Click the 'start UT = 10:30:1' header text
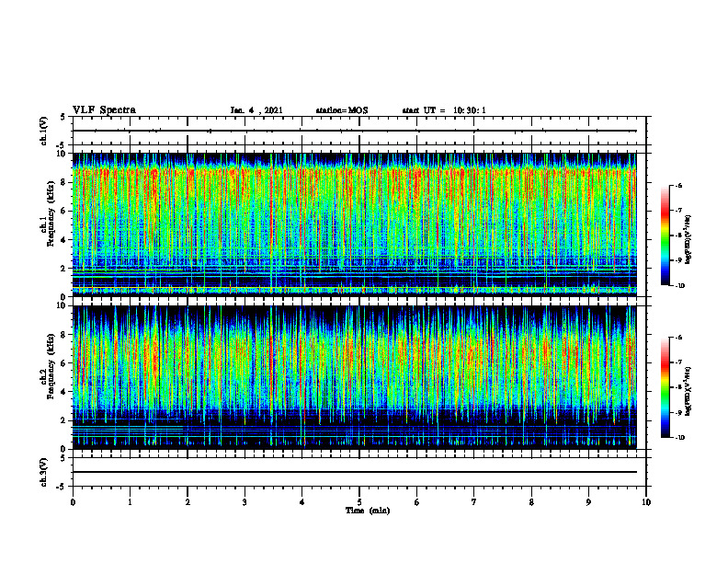This screenshot has height=563, width=728. click(444, 110)
